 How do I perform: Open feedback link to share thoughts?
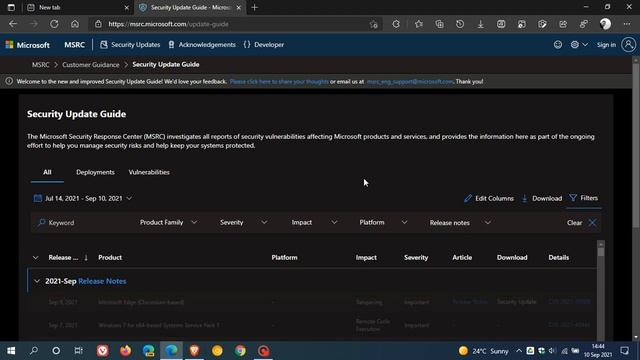[x=279, y=82]
